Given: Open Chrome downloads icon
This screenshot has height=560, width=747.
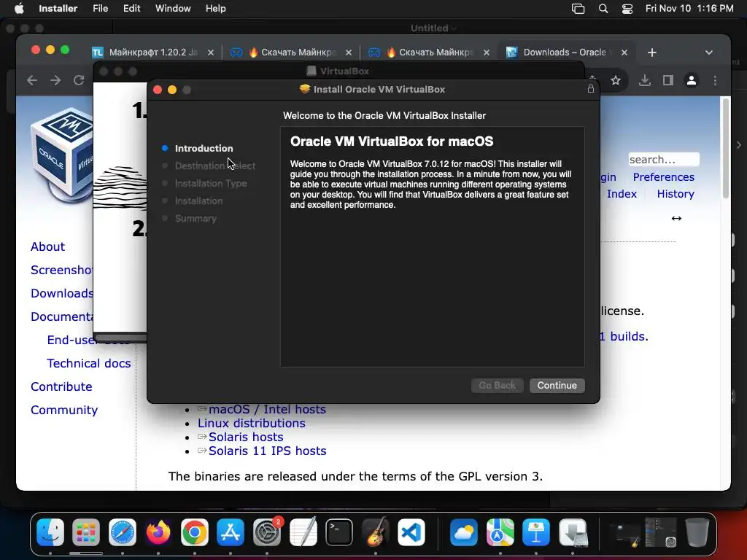Looking at the screenshot, I should pyautogui.click(x=645, y=80).
